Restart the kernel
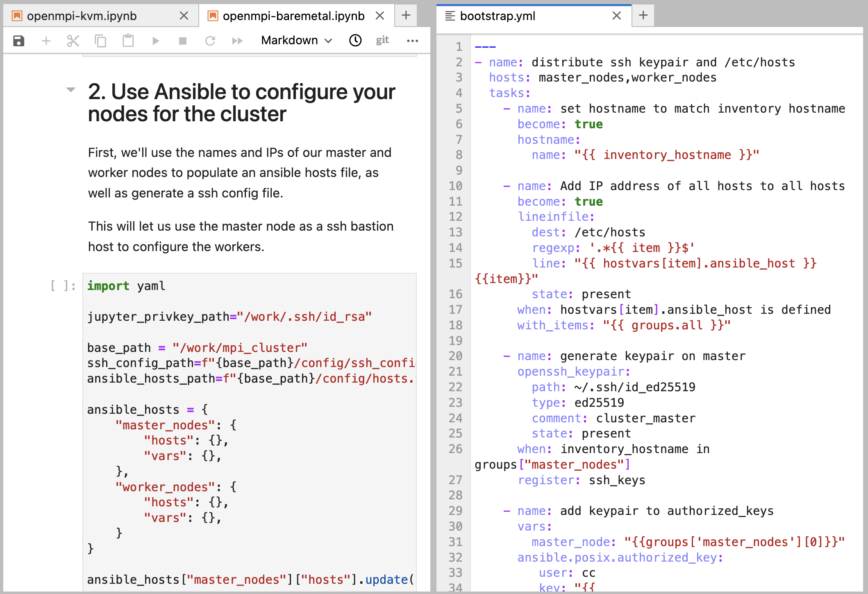 210,41
